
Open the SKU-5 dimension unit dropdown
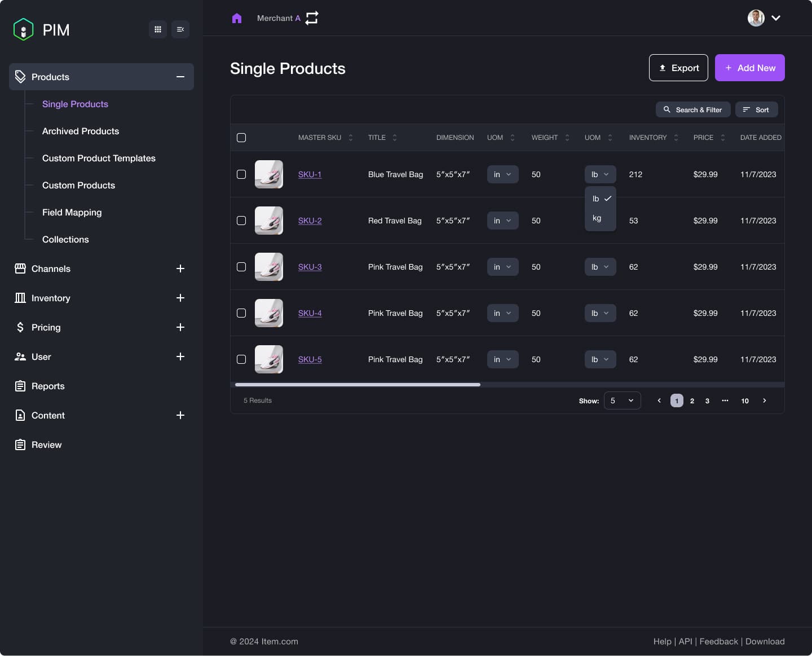503,359
